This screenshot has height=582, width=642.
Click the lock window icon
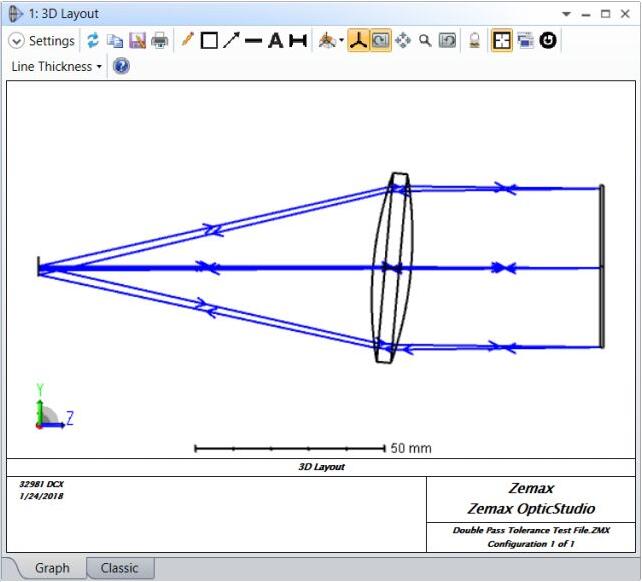475,41
